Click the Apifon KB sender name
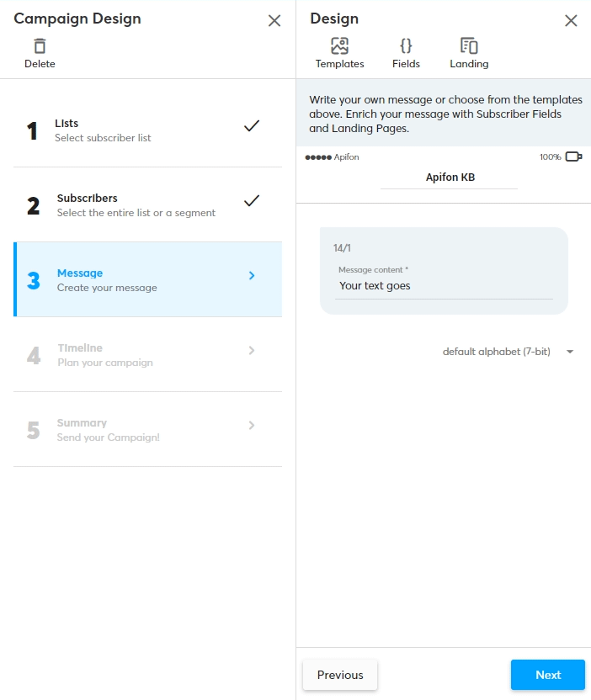Image resolution: width=591 pixels, height=700 pixels. point(449,178)
